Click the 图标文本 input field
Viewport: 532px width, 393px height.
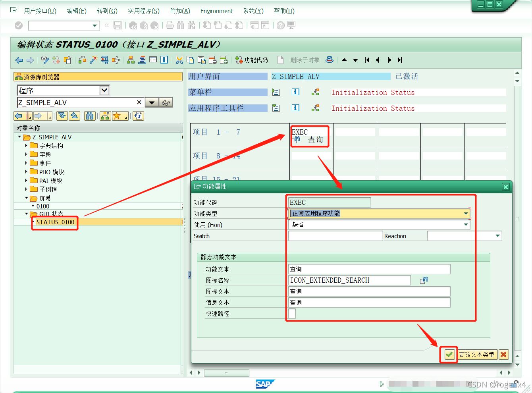369,291
